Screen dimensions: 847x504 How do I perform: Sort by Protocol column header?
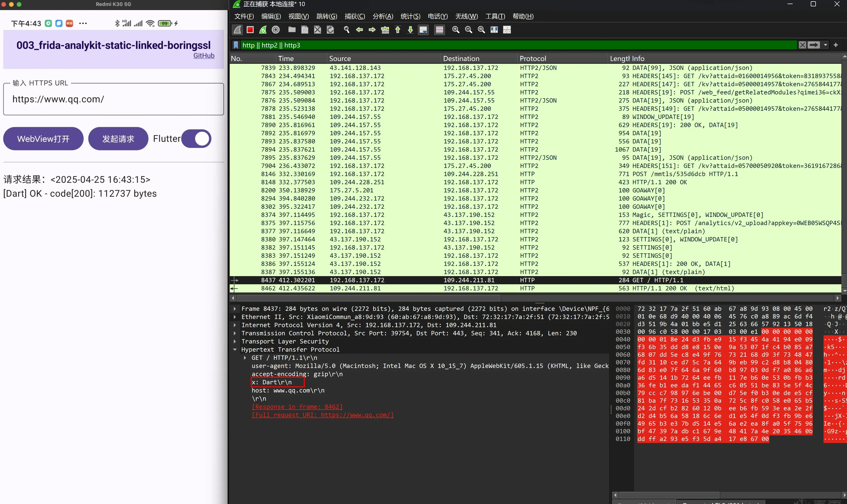563,58
